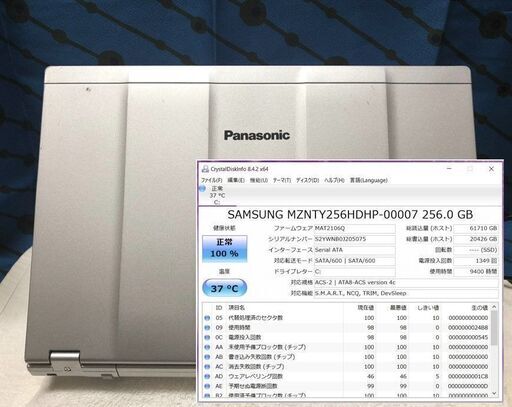The width and height of the screenshot is (512, 407).
Task: Click status icon of row 09 使用時間
Action: (207, 328)
